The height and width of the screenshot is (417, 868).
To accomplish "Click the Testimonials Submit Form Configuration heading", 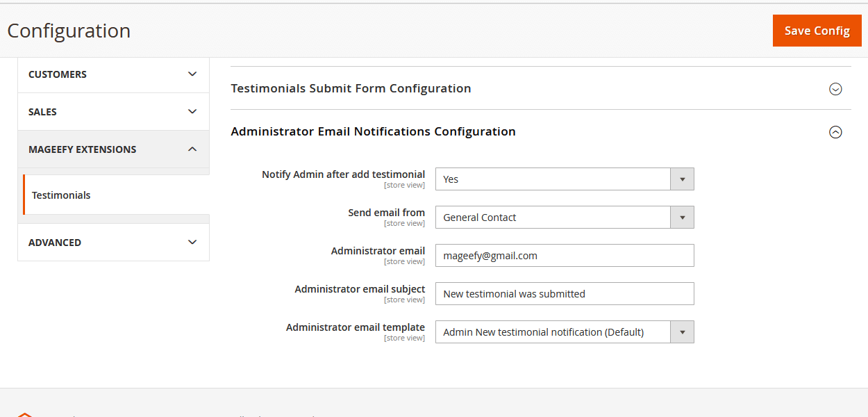I will [351, 88].
